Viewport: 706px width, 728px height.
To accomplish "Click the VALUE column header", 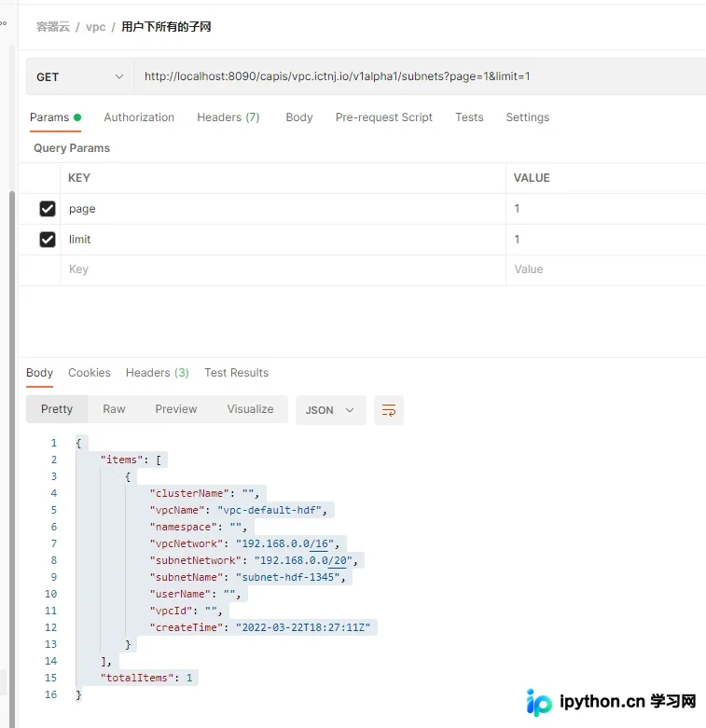I will click(x=532, y=178).
